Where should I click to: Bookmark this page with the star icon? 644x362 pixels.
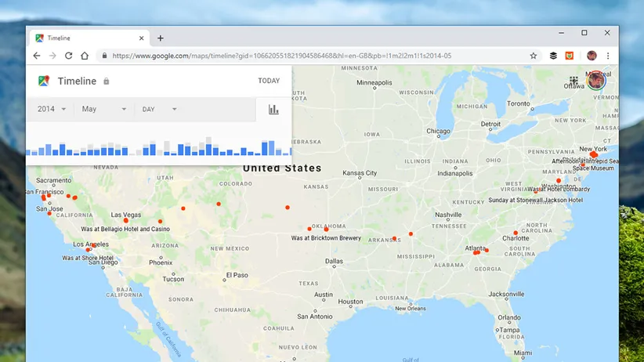click(534, 56)
